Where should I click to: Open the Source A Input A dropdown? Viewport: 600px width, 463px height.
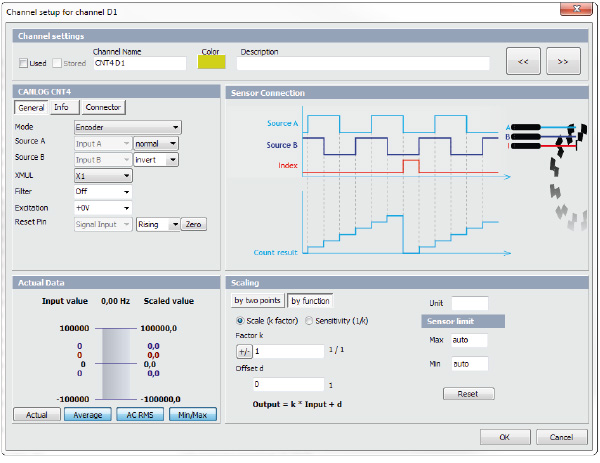[x=103, y=143]
